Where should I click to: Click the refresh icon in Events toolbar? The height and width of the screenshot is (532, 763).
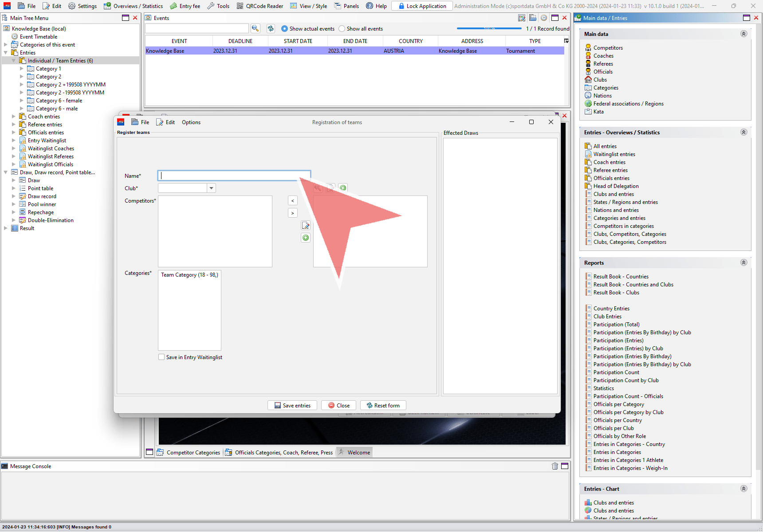(x=271, y=28)
